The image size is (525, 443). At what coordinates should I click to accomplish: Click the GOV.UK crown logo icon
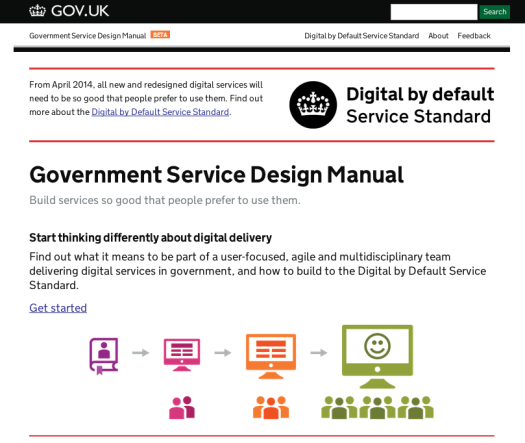(x=37, y=11)
